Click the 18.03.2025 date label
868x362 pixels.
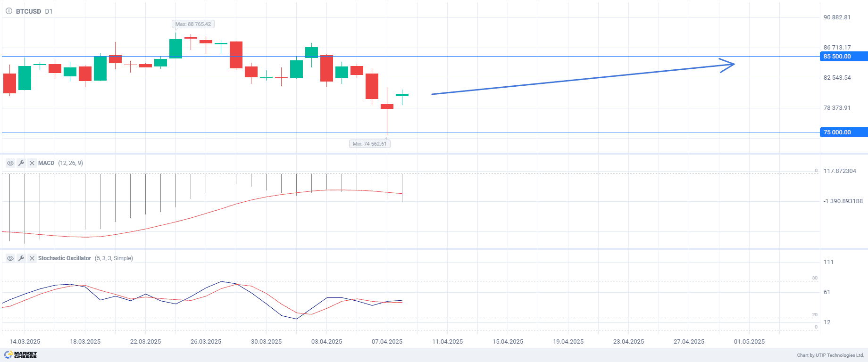tap(85, 342)
